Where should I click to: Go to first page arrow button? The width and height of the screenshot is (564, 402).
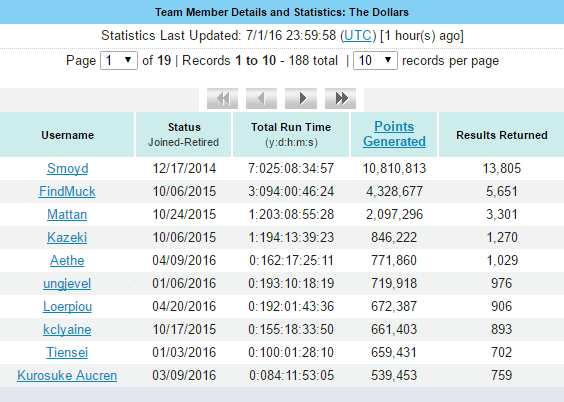pos(222,98)
